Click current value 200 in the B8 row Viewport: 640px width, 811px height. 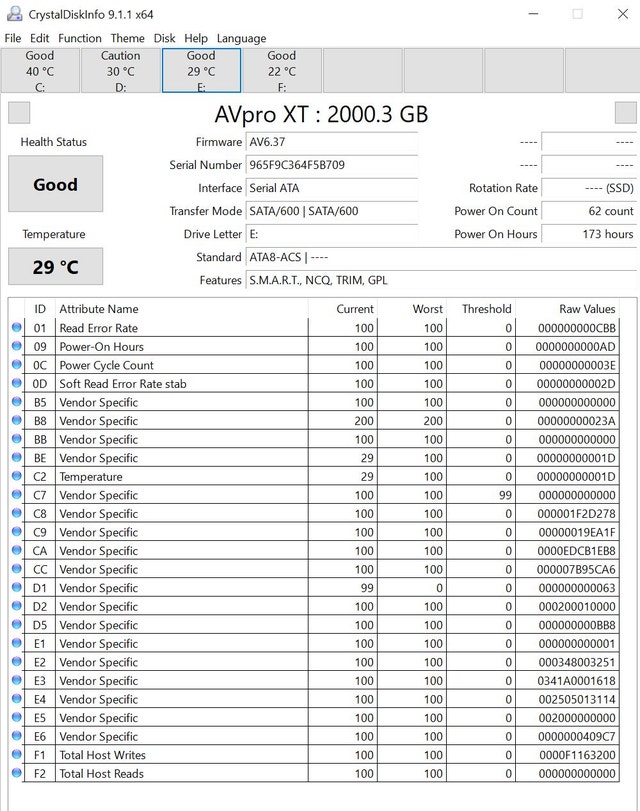[x=364, y=421]
